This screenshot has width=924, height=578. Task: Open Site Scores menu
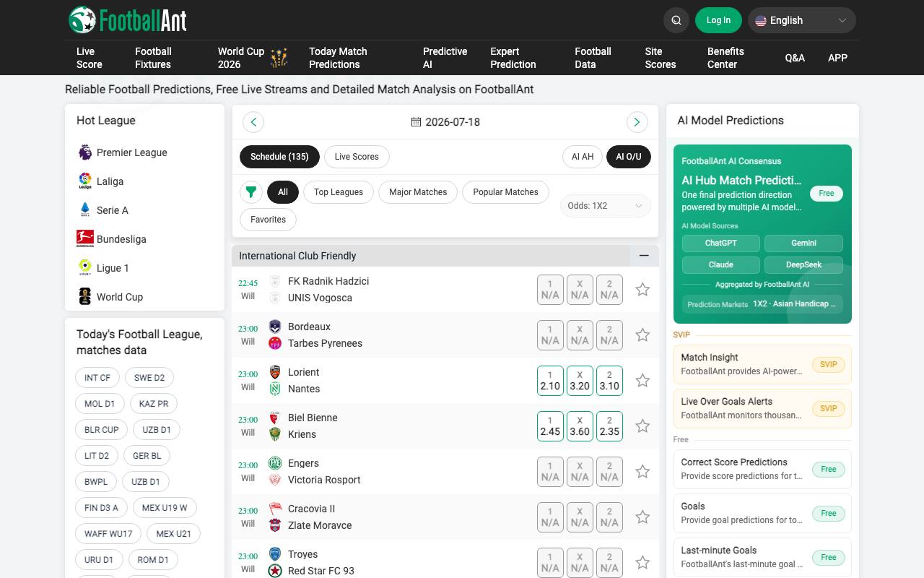point(661,58)
